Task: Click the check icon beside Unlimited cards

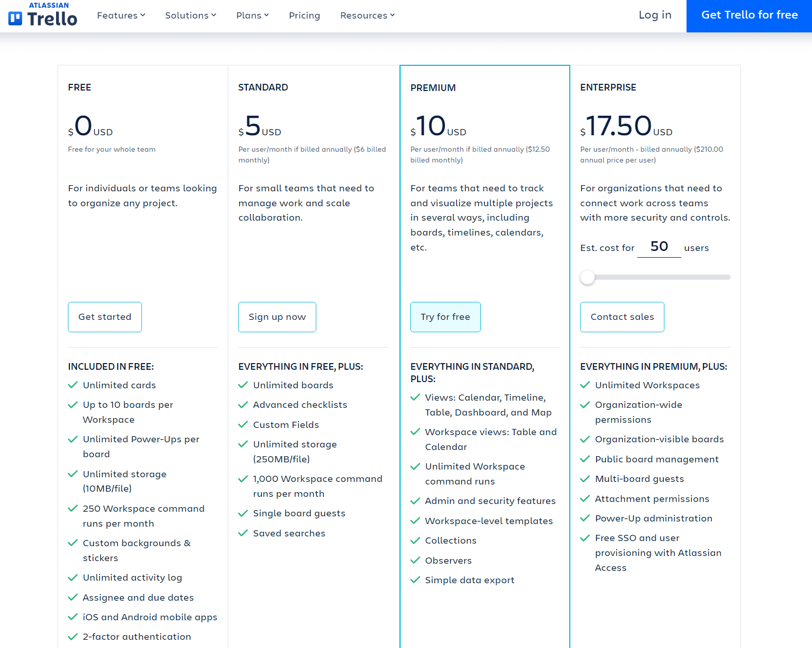Action: (73, 385)
